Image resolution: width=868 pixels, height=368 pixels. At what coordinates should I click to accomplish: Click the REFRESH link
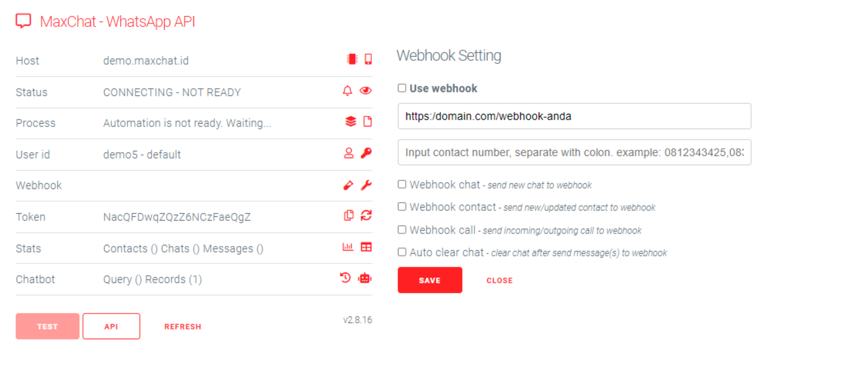(183, 327)
